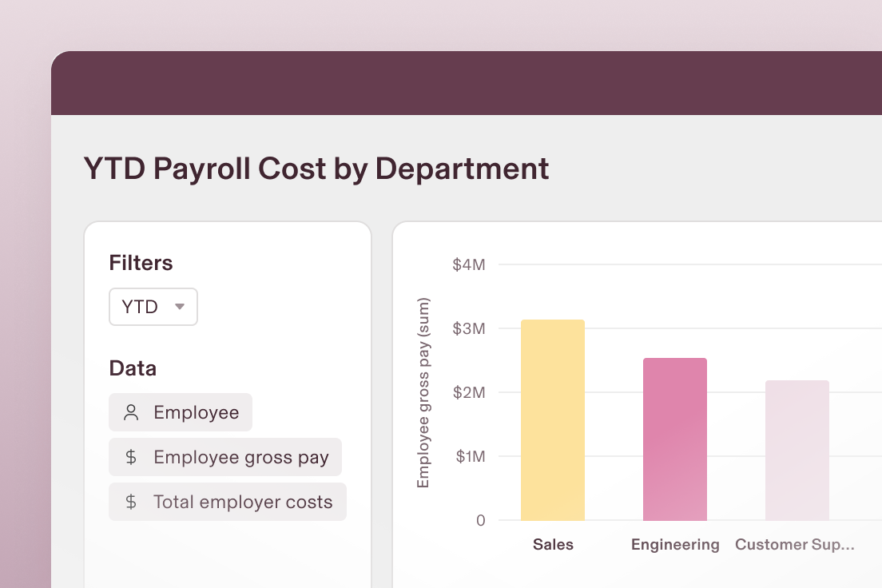The width and height of the screenshot is (882, 588).
Task: Click the Customer Sup... axis label
Action: pyautogui.click(x=795, y=545)
